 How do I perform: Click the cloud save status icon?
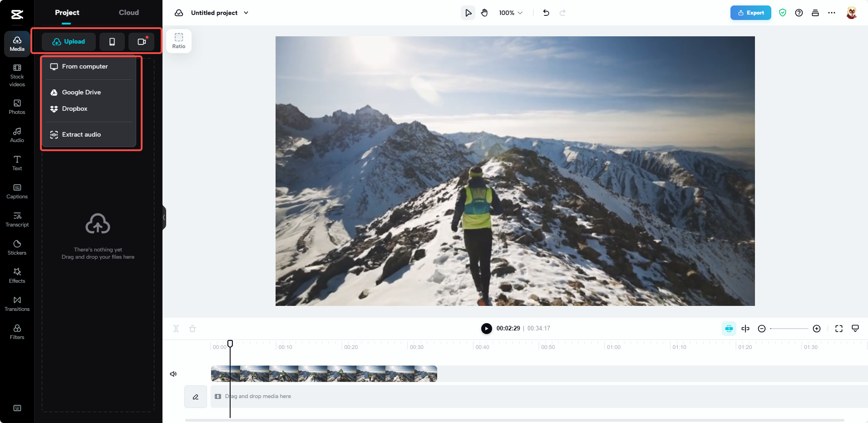[x=179, y=13]
